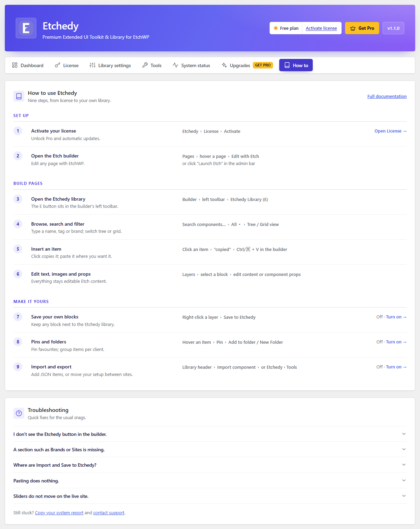
Task: Click the contact support link
Action: pyautogui.click(x=109, y=513)
